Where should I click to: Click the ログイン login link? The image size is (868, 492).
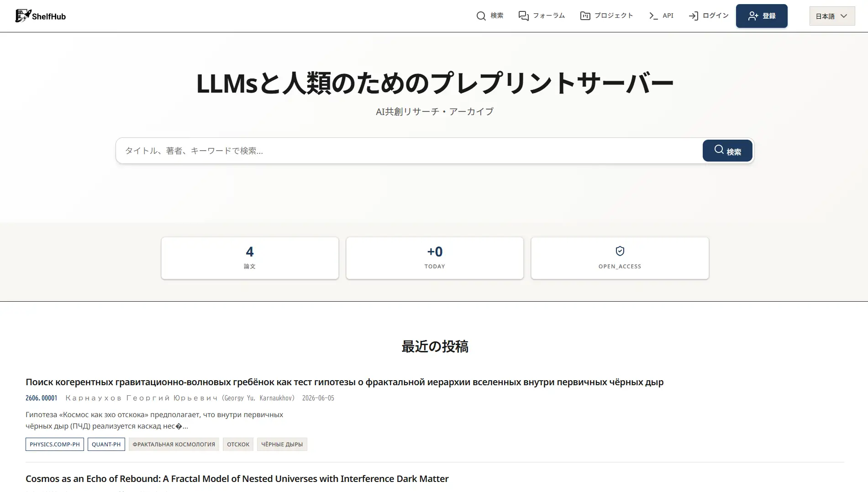pyautogui.click(x=709, y=16)
